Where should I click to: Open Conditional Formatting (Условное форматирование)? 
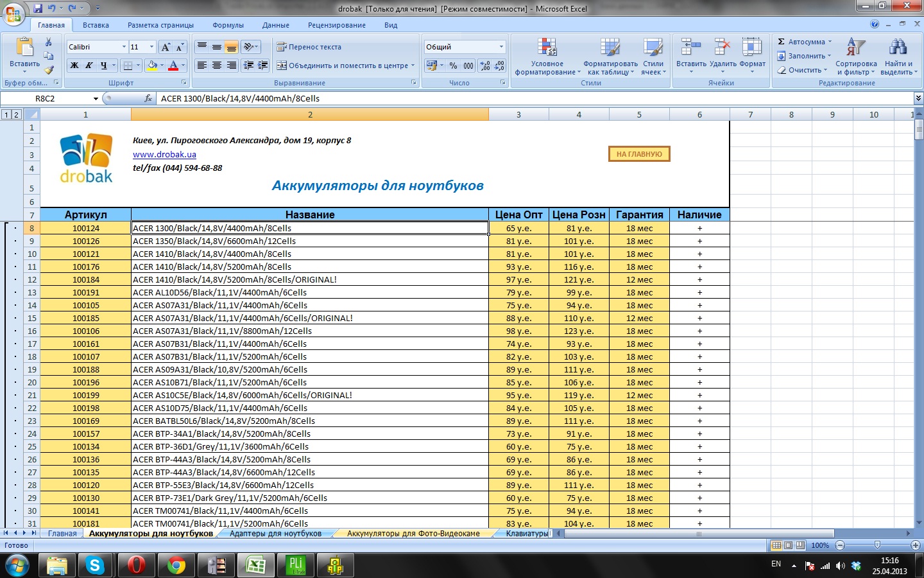(547, 57)
